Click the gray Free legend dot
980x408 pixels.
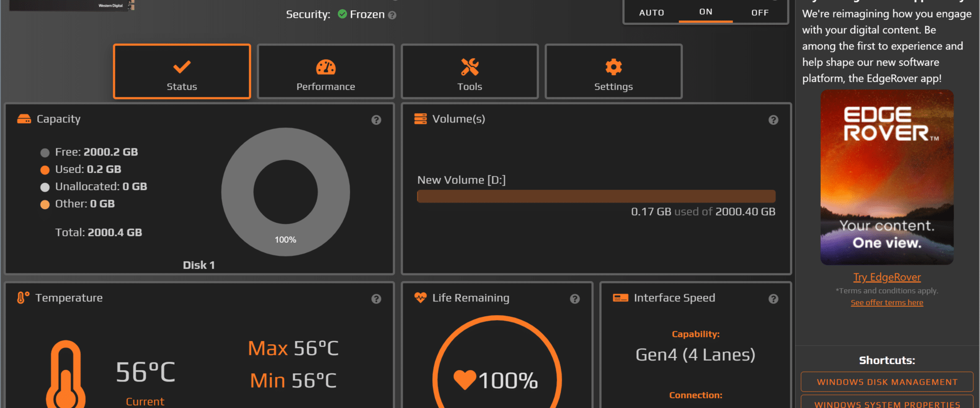[x=45, y=152]
